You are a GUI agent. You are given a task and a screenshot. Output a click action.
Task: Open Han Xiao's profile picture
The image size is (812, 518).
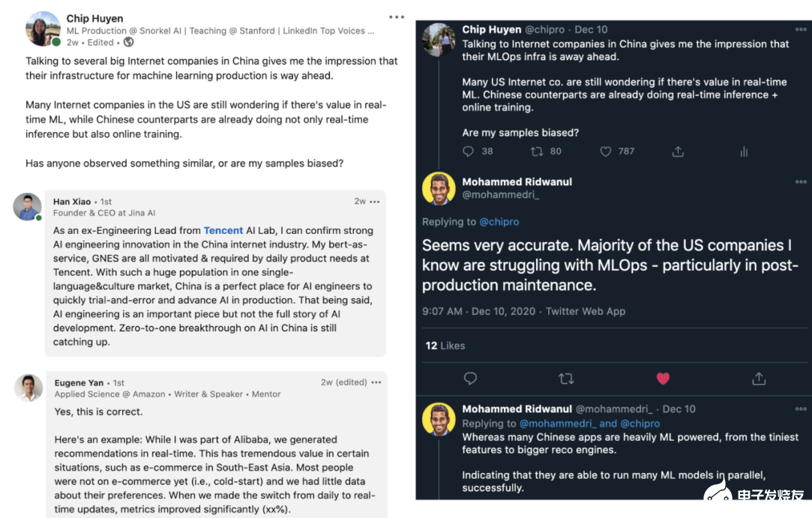click(27, 207)
